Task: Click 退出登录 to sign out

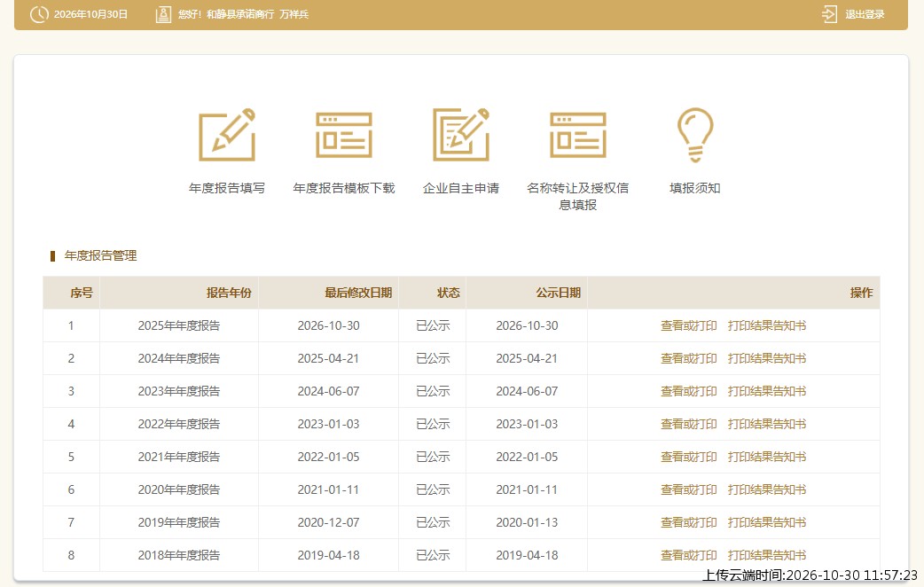Action: click(x=865, y=14)
